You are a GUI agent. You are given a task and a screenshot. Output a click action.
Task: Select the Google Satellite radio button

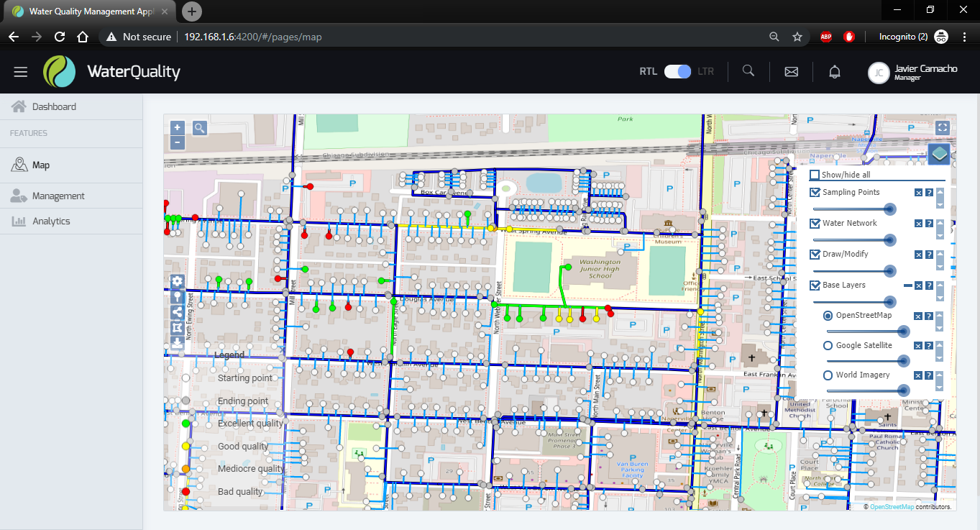click(x=828, y=346)
